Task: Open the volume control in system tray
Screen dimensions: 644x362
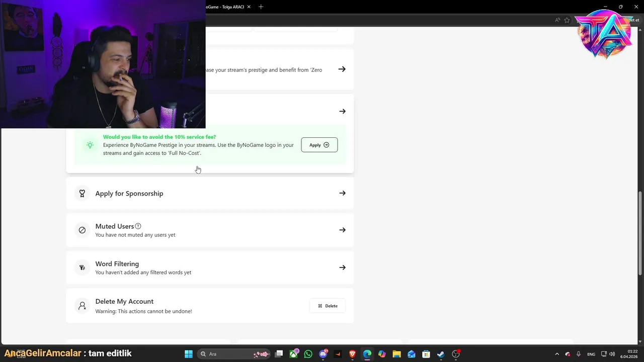Action: 612,354
